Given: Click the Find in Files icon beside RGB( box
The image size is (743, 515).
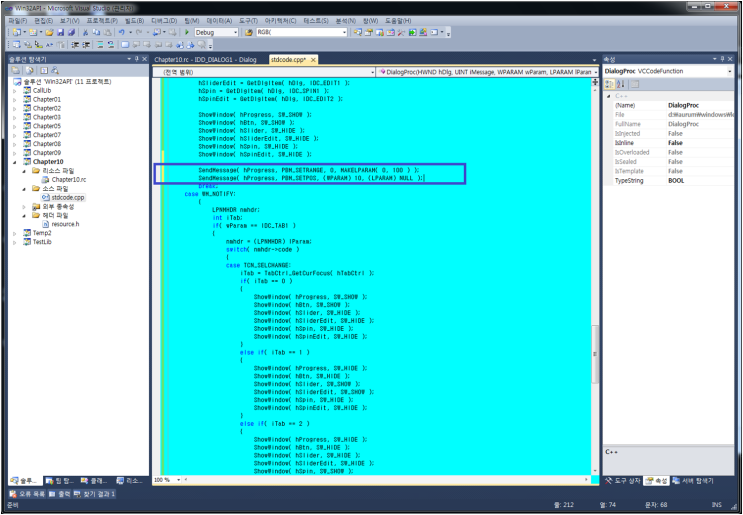Looking at the screenshot, I should (248, 32).
